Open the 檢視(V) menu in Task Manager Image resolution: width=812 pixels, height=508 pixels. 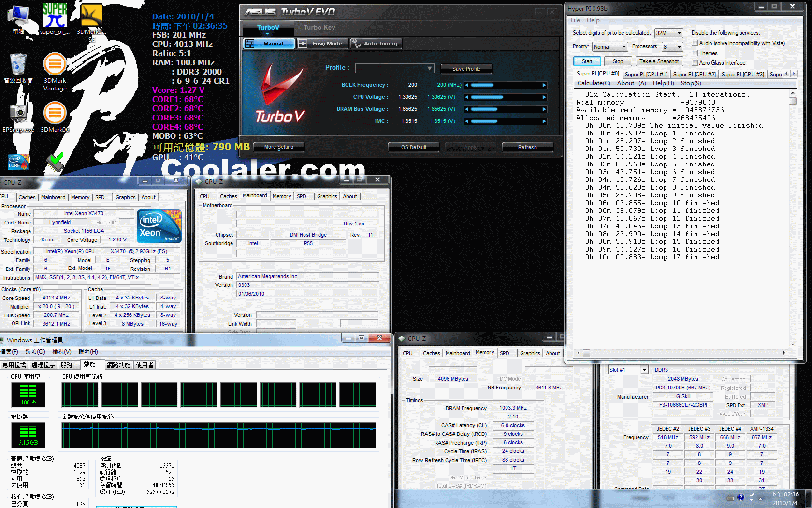click(62, 352)
